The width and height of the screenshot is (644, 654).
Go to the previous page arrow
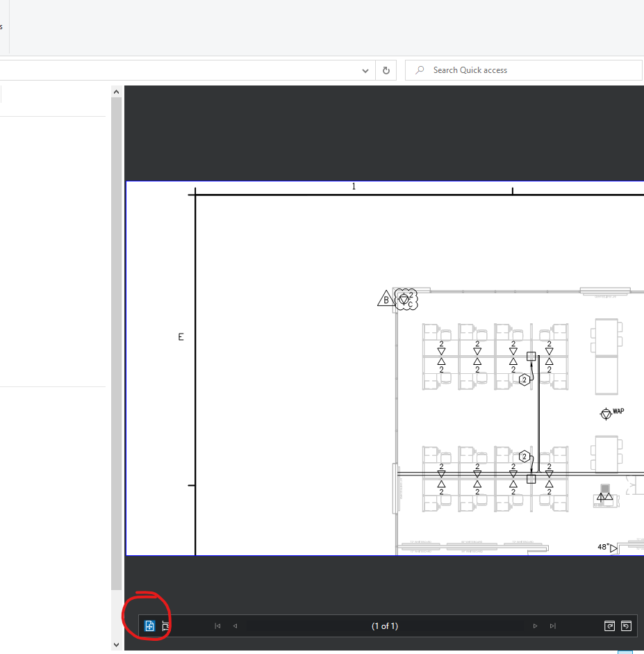point(235,626)
